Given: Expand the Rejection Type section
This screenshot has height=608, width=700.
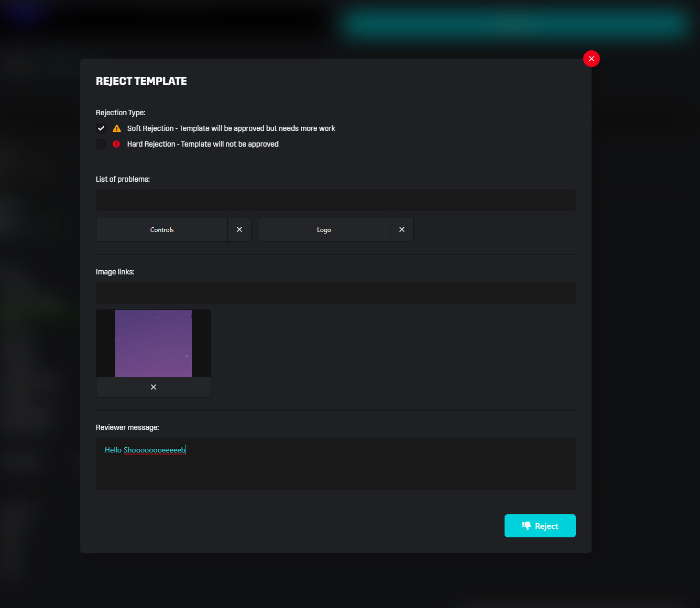Looking at the screenshot, I should pos(120,113).
